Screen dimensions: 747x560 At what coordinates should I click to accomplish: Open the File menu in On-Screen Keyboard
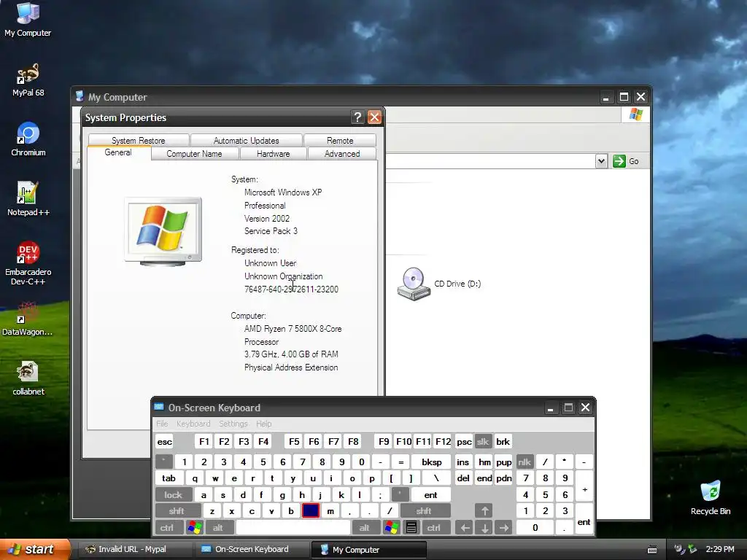click(162, 424)
